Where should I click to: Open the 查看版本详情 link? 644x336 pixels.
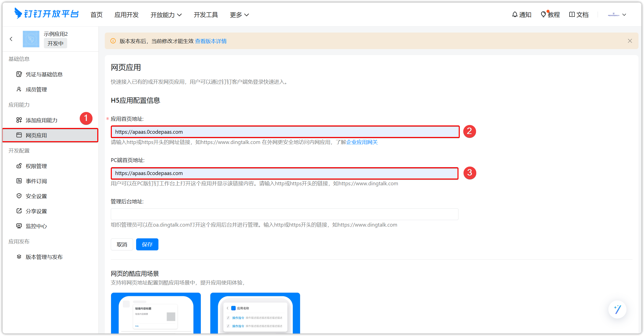click(211, 41)
